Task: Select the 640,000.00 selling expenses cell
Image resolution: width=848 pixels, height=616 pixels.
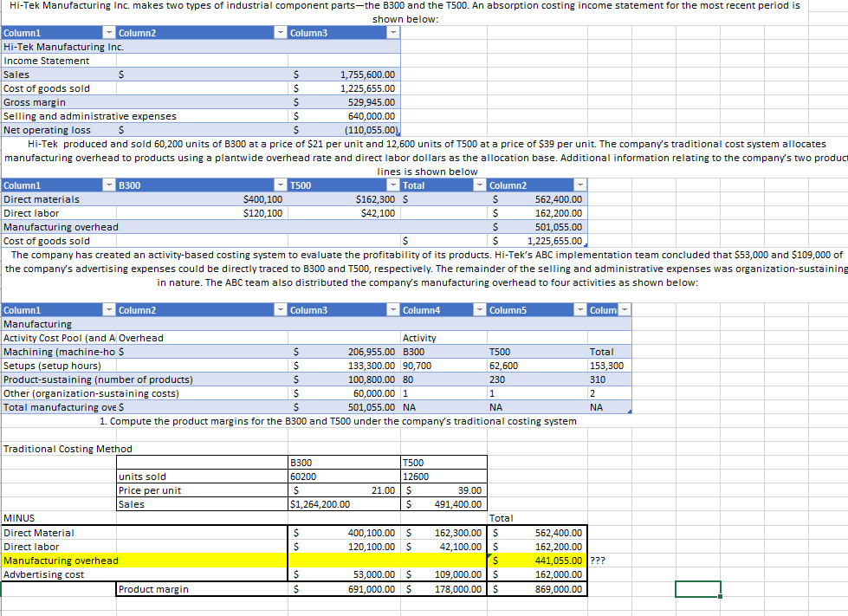Action: click(x=344, y=116)
